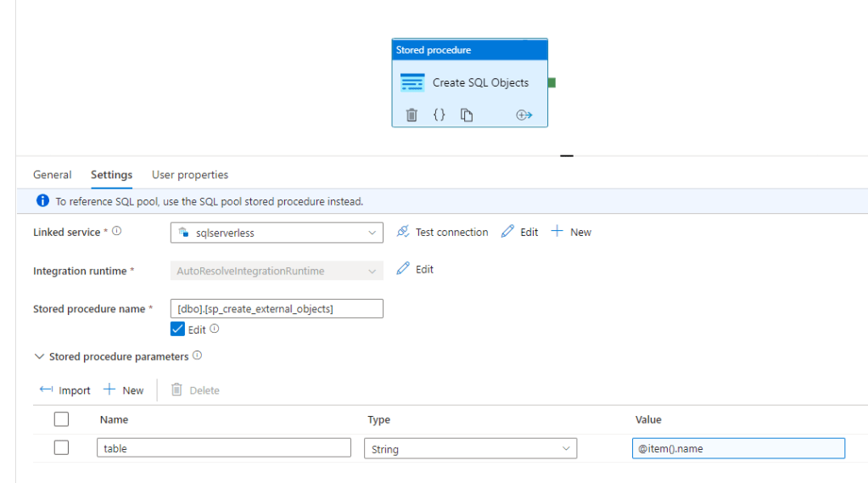Click the delete trash icon on activity
Screen dimensions: 868x483
coord(412,115)
